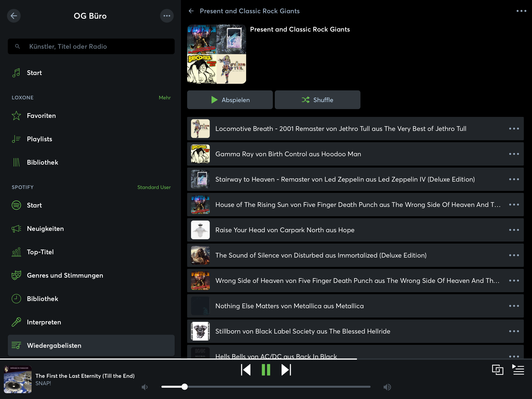Click the low-volume speaker icon
The width and height of the screenshot is (532, 399).
coord(144,387)
